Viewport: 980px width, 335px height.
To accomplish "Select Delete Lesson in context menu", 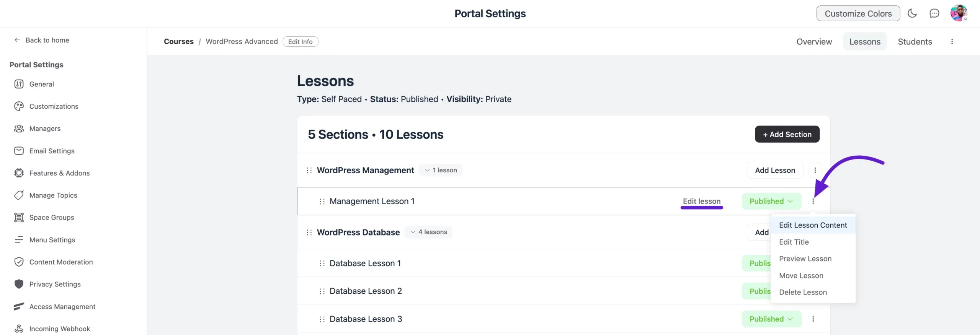I will 803,292.
